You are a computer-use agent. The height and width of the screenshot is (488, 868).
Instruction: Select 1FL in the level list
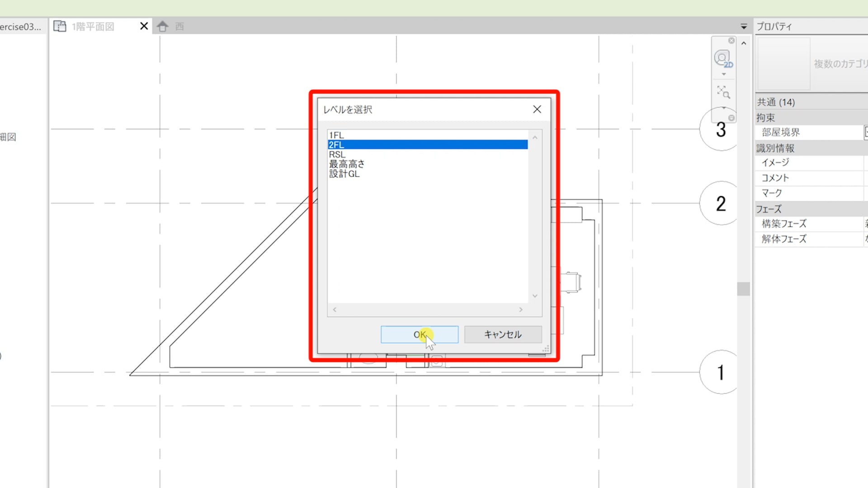click(337, 135)
